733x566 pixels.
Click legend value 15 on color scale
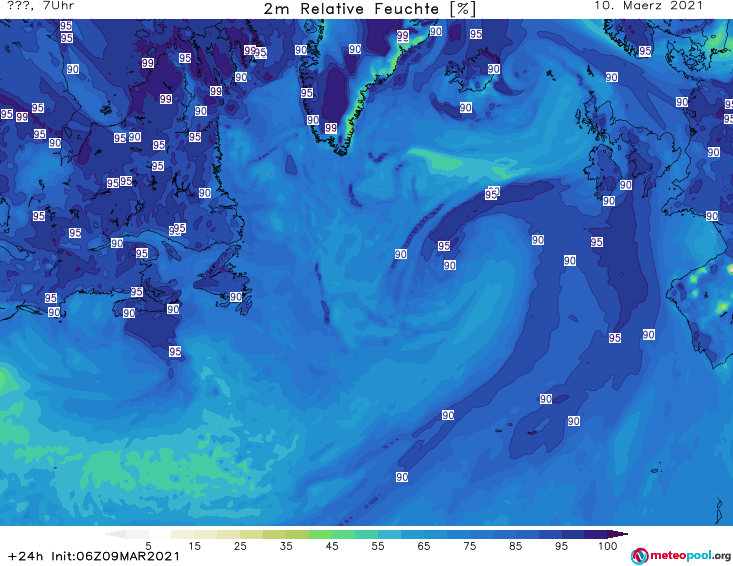(194, 545)
